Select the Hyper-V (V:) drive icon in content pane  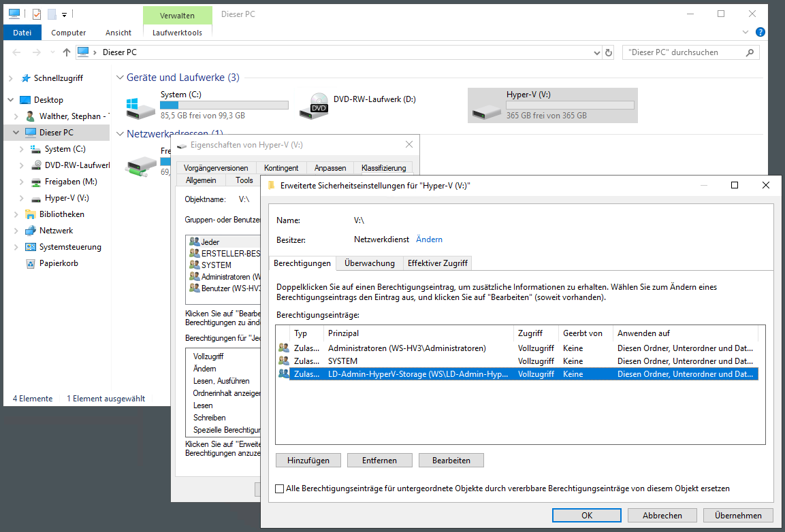click(x=486, y=111)
